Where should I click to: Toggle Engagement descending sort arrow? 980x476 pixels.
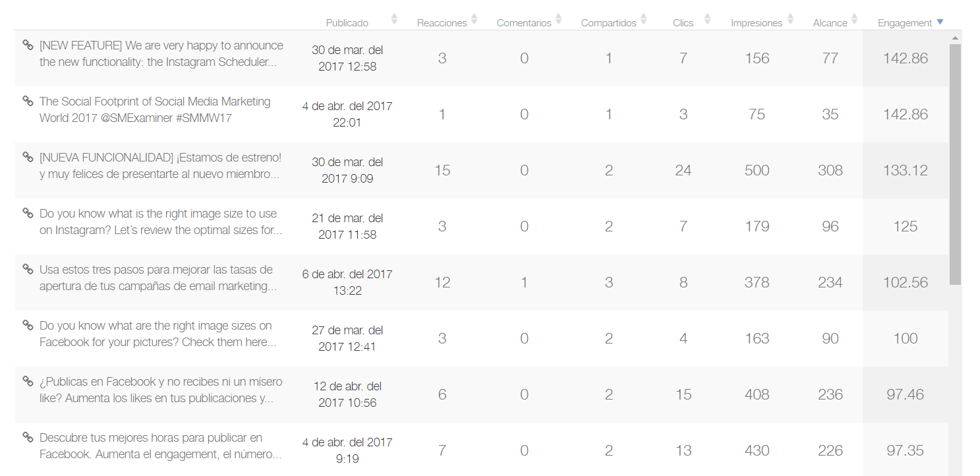coord(940,22)
